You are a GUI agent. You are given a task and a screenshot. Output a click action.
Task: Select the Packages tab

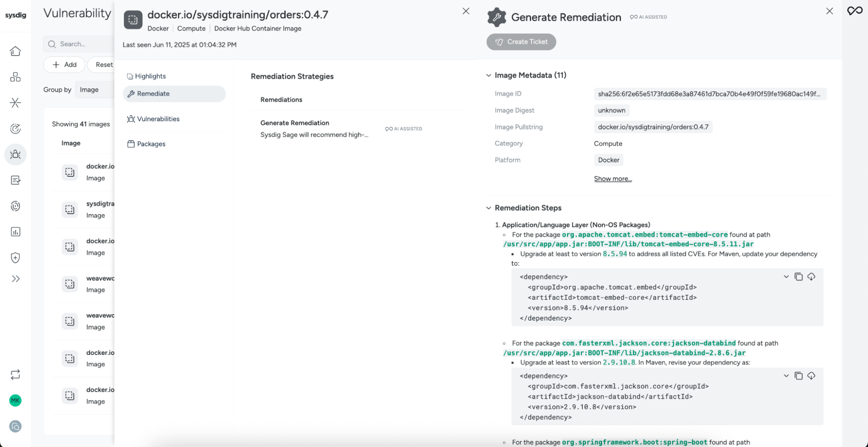pos(146,144)
